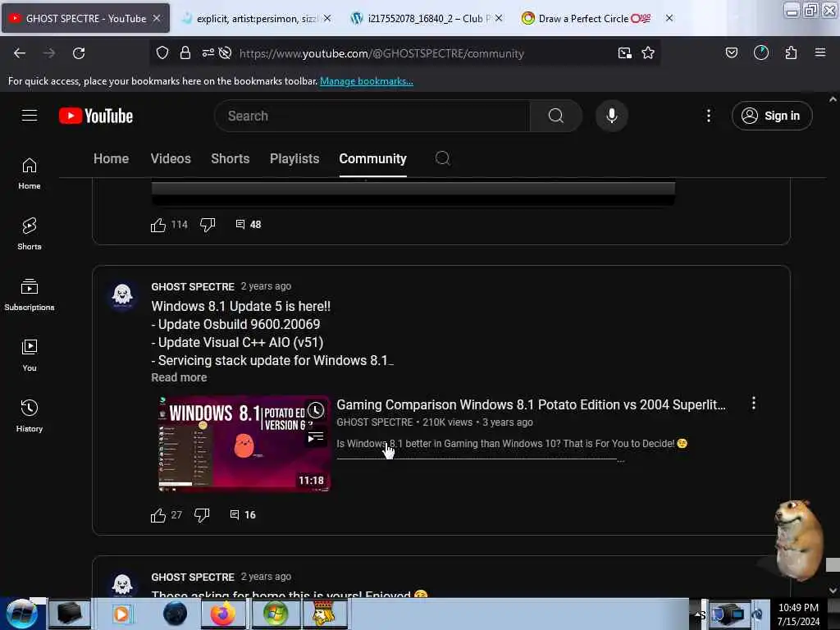Switch to the channel Playlists tab
Image resolution: width=840 pixels, height=630 pixels.
(x=294, y=158)
